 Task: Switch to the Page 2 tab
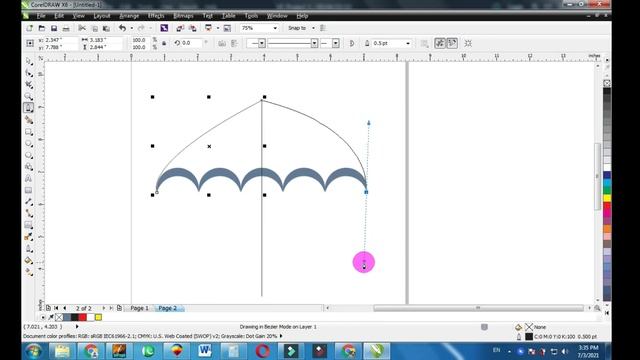168,308
